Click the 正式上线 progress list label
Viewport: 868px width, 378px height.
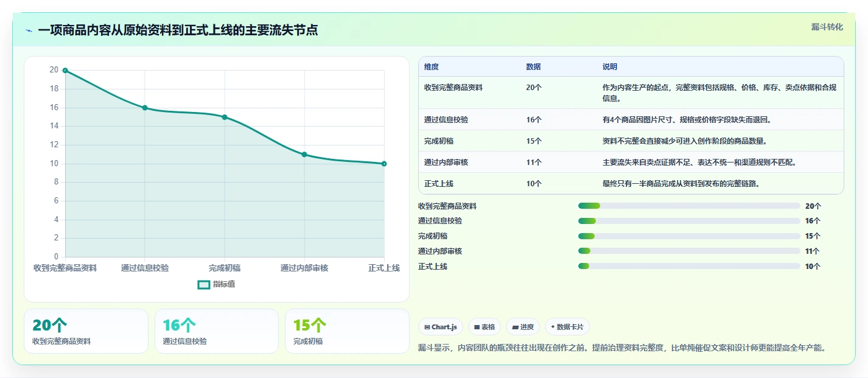[x=433, y=267]
